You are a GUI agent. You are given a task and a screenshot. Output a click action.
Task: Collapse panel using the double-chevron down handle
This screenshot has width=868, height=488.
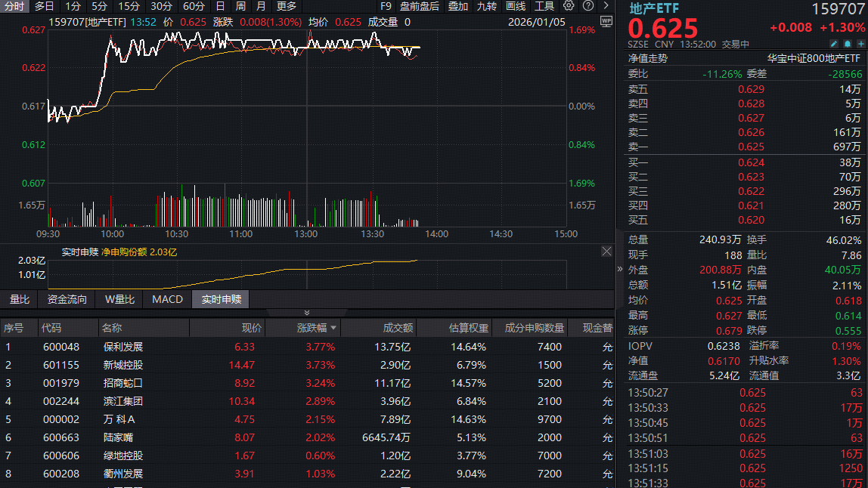click(x=307, y=313)
